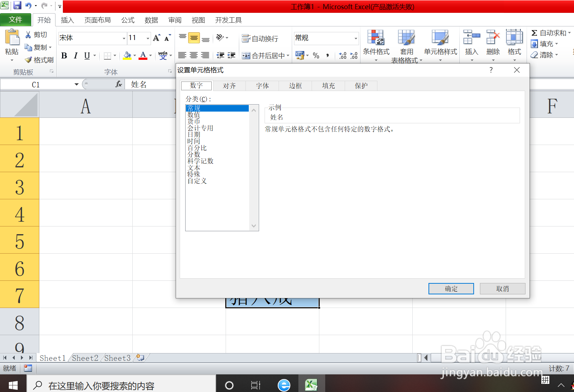Toggle Bold formatting

click(x=64, y=56)
